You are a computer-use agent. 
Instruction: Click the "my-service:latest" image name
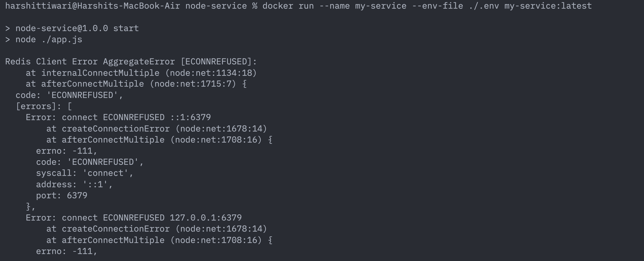pyautogui.click(x=548, y=6)
